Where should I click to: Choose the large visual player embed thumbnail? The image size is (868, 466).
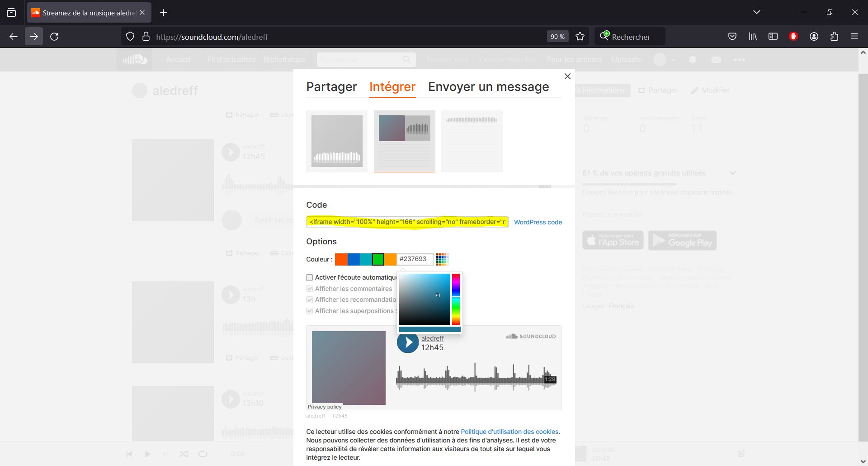[x=337, y=141]
